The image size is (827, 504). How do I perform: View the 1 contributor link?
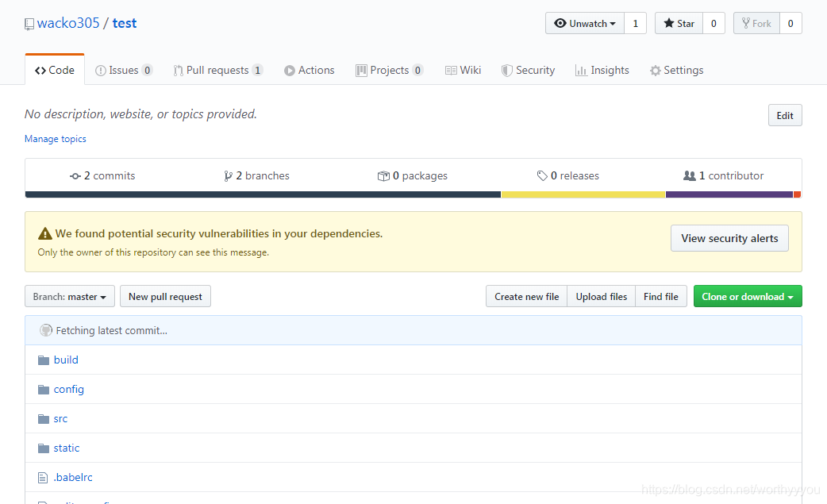pyautogui.click(x=723, y=175)
